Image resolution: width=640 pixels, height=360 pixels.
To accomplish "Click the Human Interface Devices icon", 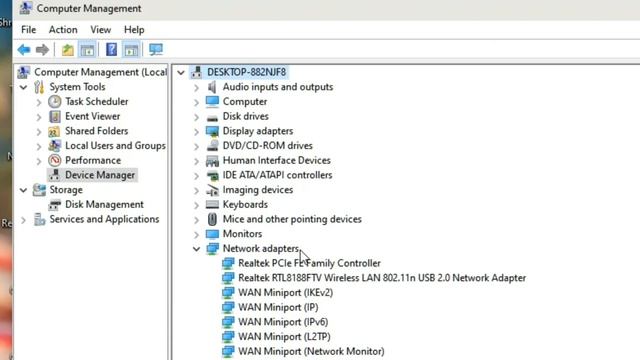I will pyautogui.click(x=212, y=160).
